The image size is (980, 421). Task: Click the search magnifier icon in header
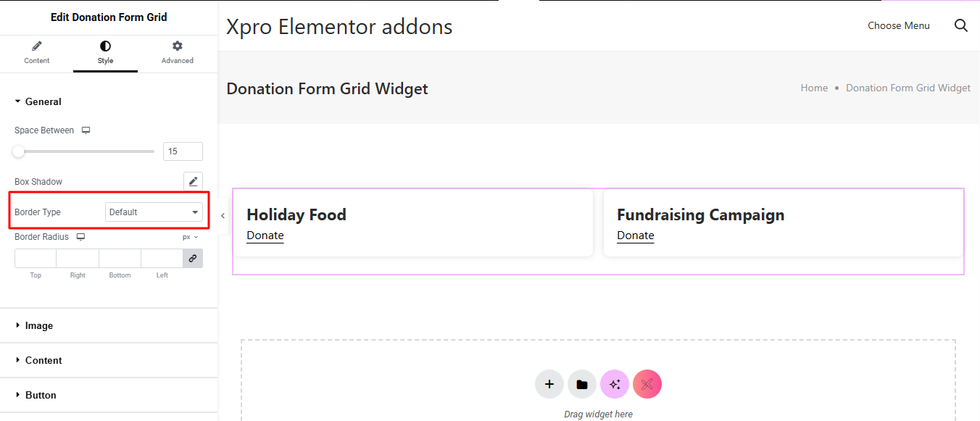(961, 25)
